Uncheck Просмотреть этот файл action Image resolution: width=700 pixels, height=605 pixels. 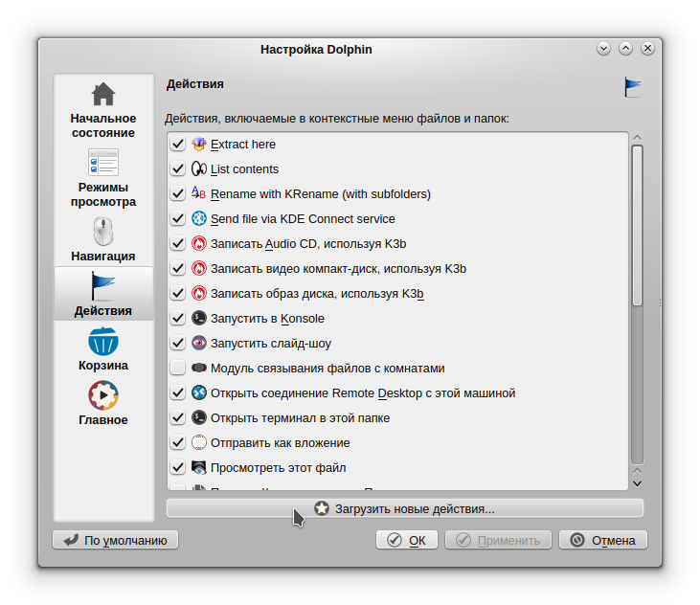(178, 467)
